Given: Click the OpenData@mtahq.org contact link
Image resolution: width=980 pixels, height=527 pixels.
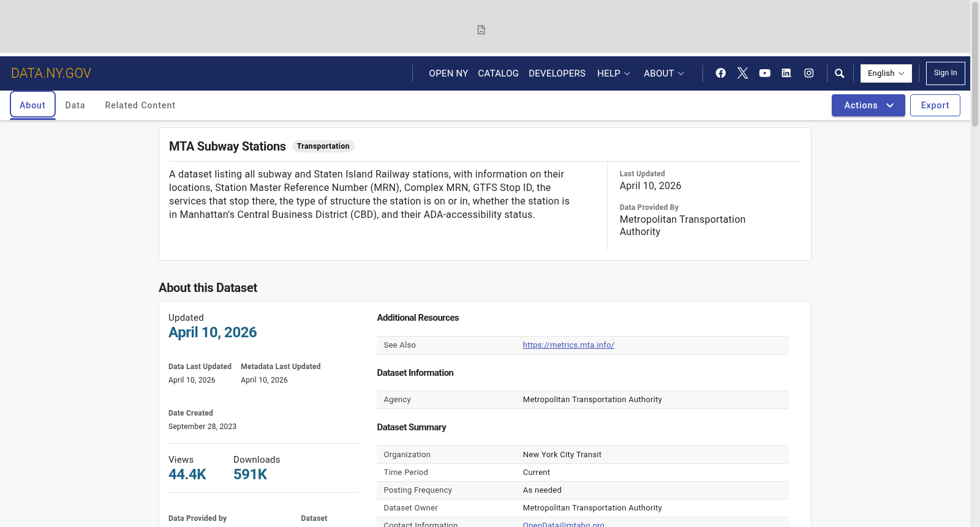Looking at the screenshot, I should pos(563,525).
